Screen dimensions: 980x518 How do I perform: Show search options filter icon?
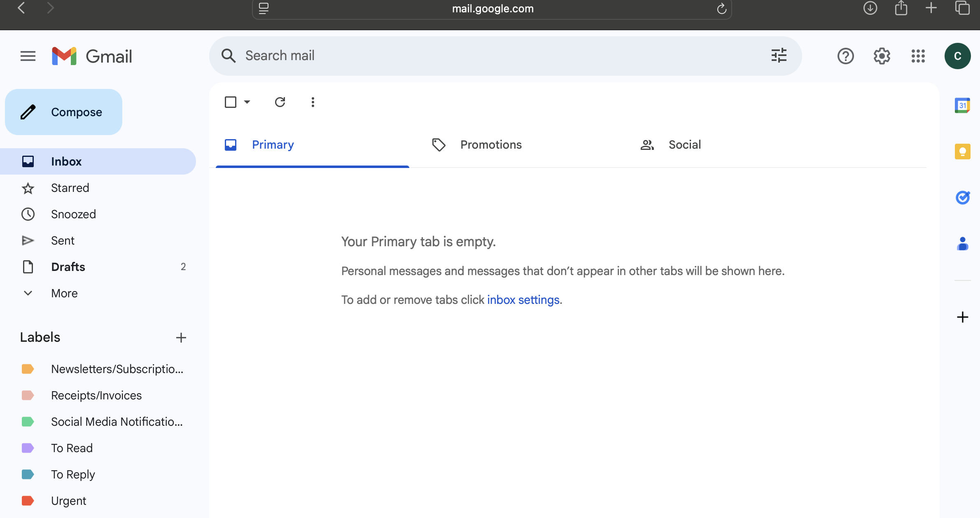point(779,56)
